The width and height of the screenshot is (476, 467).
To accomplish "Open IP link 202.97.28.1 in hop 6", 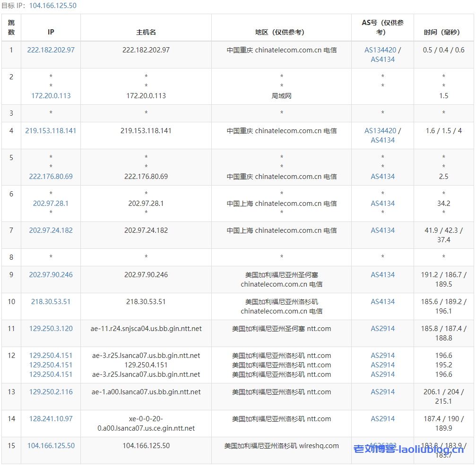I will click(51, 203).
